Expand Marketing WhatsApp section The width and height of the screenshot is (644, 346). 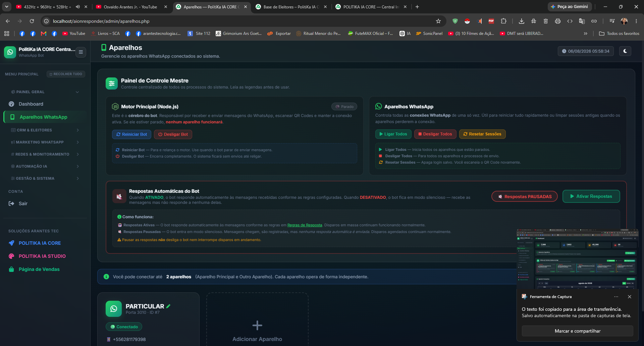pos(45,142)
